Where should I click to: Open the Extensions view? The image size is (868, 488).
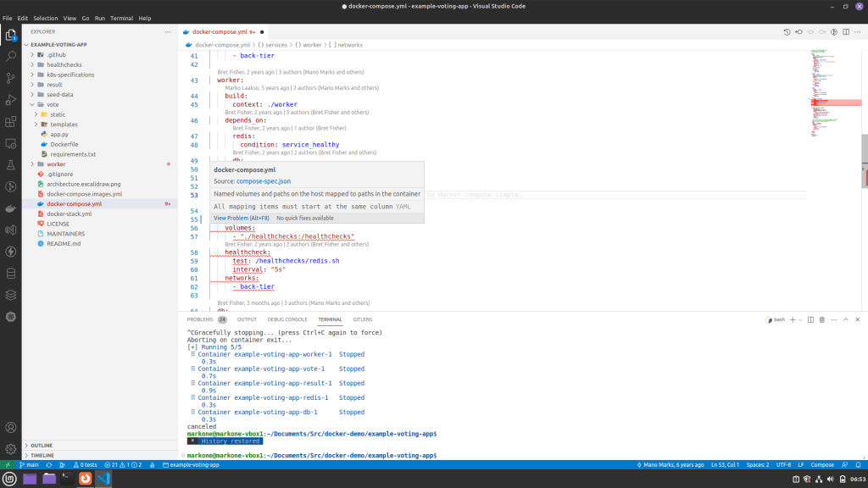point(11,121)
